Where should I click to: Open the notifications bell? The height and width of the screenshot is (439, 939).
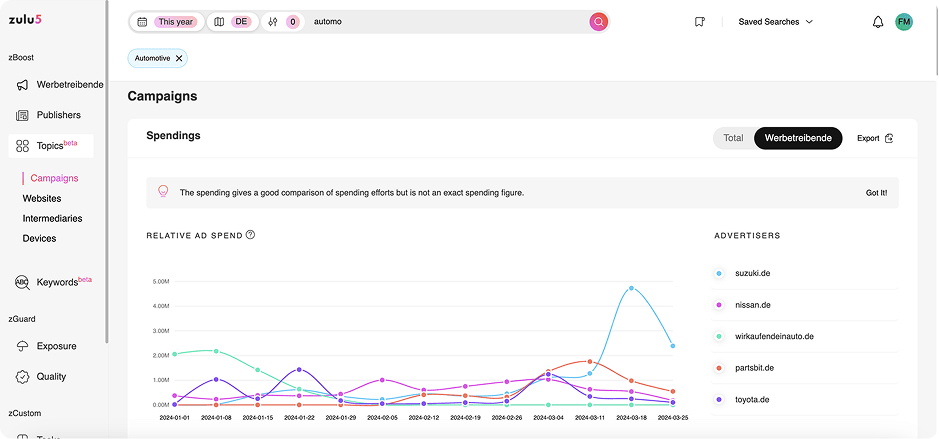[878, 22]
